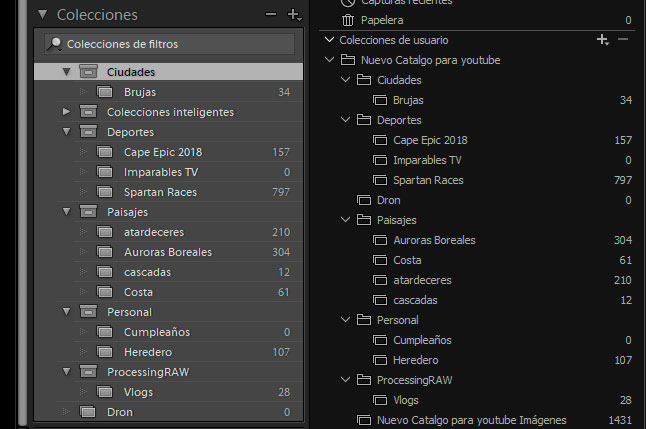Click the plus icon in Colecciones panel header
The width and height of the screenshot is (646, 429).
click(292, 15)
